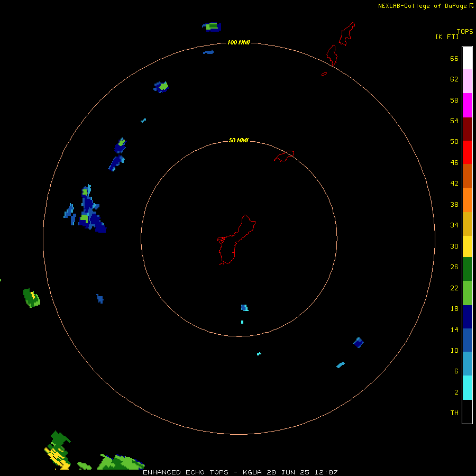Click the cyan 10 K FT legend swatch
Image resolution: width=476 pixels, height=476 pixels.
click(467, 388)
